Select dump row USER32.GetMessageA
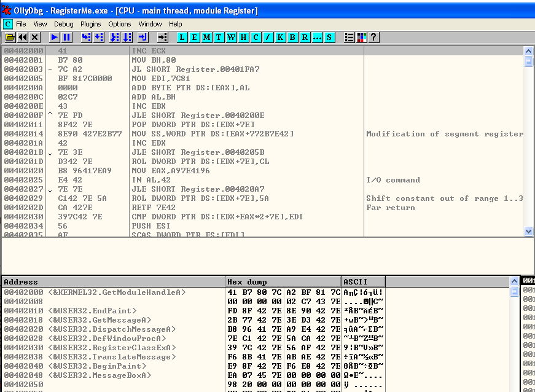535x392 pixels. pyautogui.click(x=193, y=320)
